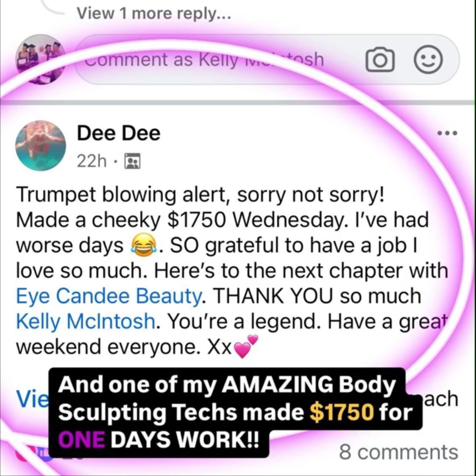
Task: Open the Dee Dee profile name
Action: coord(118,133)
